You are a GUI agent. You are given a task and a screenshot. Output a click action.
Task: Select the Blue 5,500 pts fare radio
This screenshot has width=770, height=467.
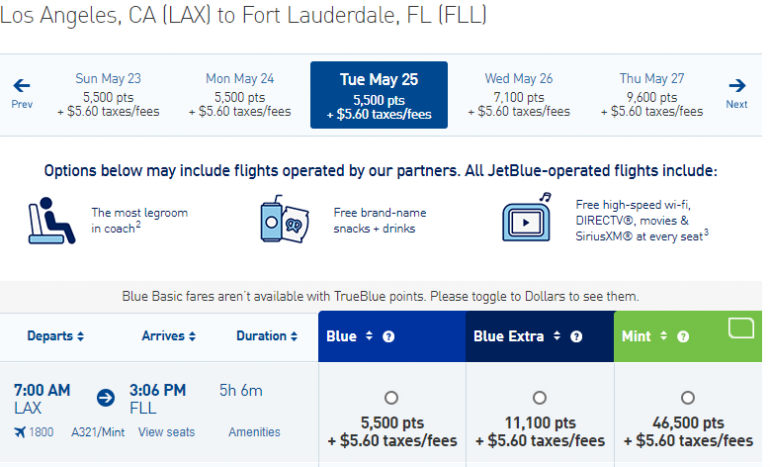[x=391, y=398]
